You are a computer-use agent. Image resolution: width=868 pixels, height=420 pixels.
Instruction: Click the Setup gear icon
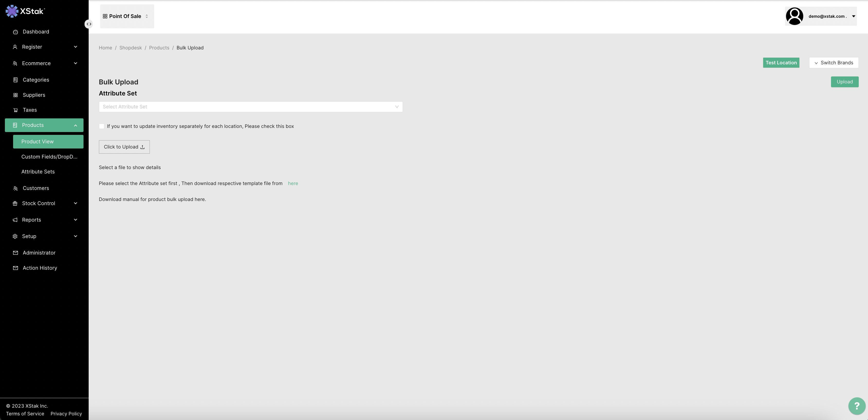click(15, 237)
